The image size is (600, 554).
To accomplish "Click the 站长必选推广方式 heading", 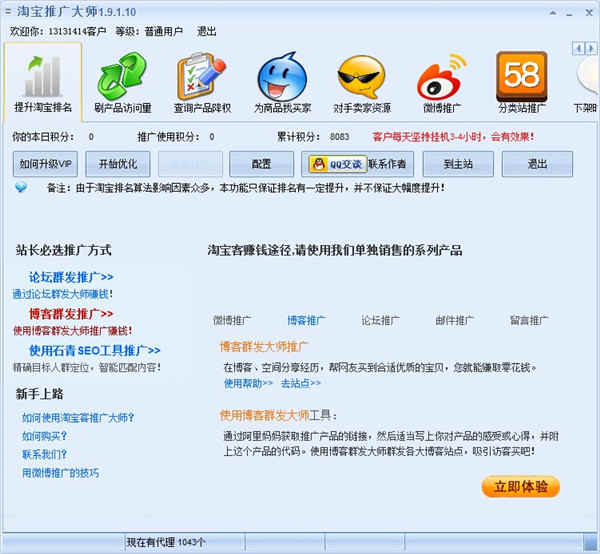I will [64, 250].
